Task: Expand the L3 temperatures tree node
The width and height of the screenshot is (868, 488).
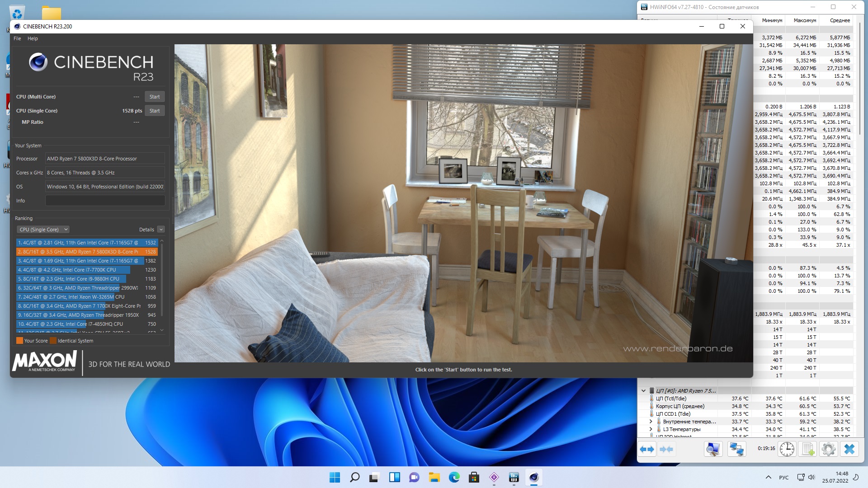Action: 651,429
